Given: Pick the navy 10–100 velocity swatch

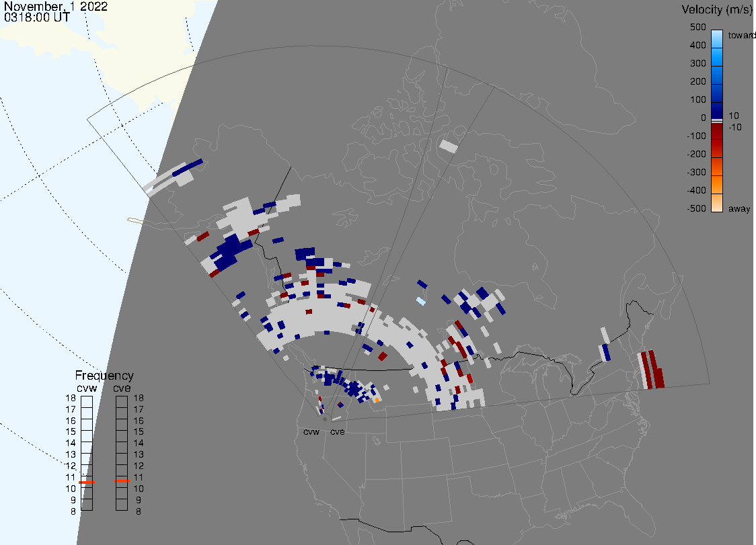Looking at the screenshot, I should [717, 110].
